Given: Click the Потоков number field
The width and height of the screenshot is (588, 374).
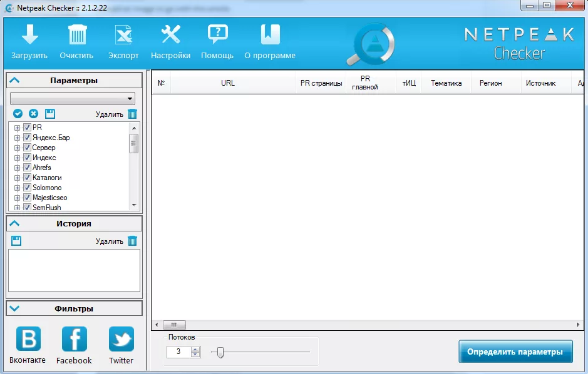Looking at the screenshot, I should click(179, 351).
